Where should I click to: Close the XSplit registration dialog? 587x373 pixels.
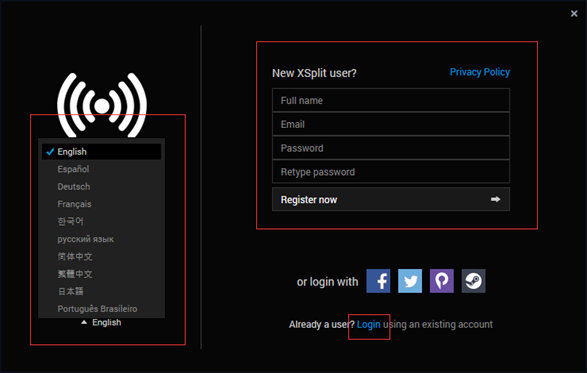[x=574, y=14]
